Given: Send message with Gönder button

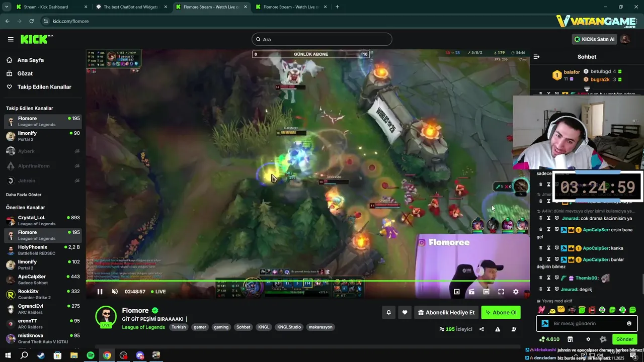Looking at the screenshot, I should pyautogui.click(x=625, y=339).
